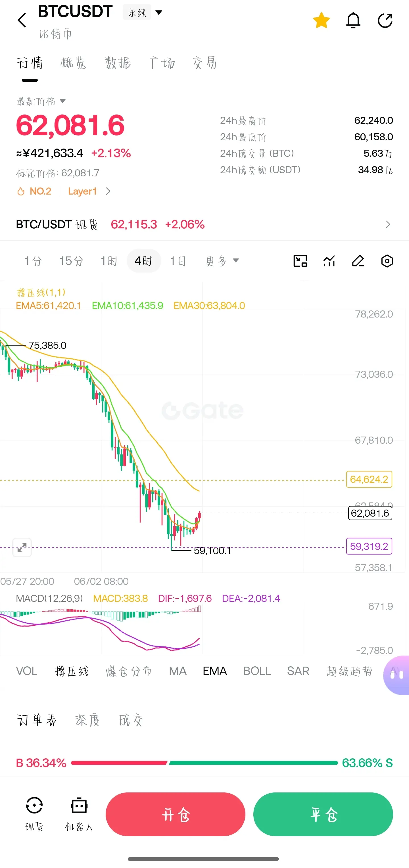Image resolution: width=409 pixels, height=868 pixels.
Task: Tap the 62,081.6 current price label
Action: (370, 513)
